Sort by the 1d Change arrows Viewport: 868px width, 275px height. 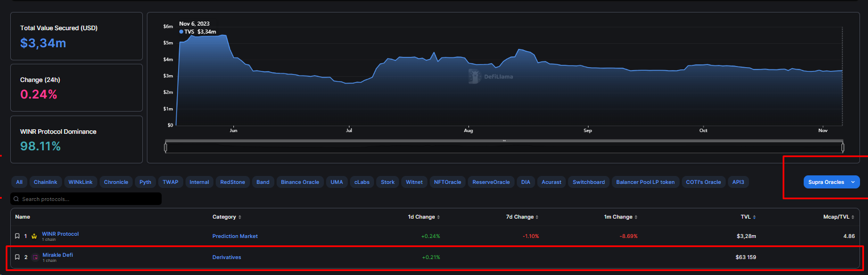click(x=438, y=217)
